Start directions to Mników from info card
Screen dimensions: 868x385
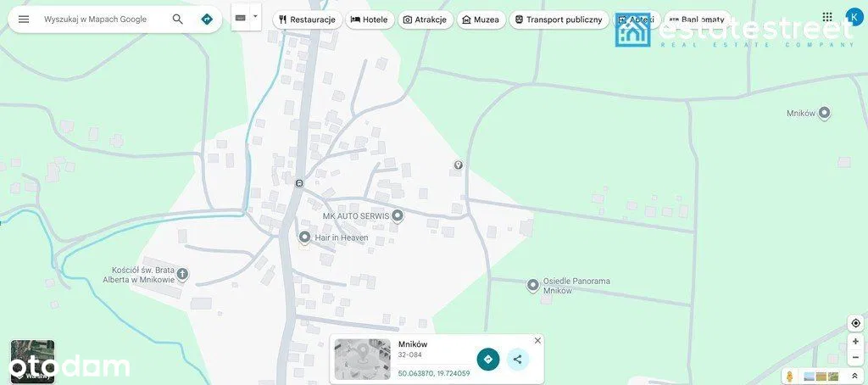click(x=488, y=360)
